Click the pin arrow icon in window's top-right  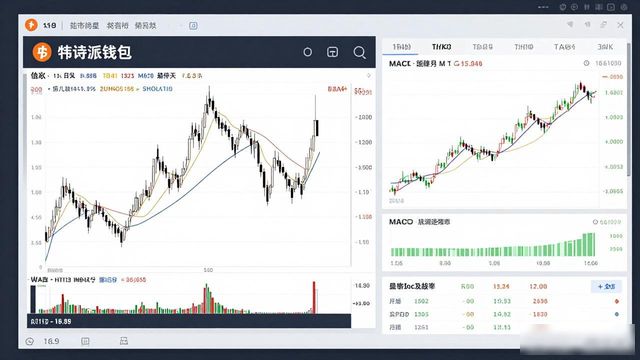pos(570,25)
